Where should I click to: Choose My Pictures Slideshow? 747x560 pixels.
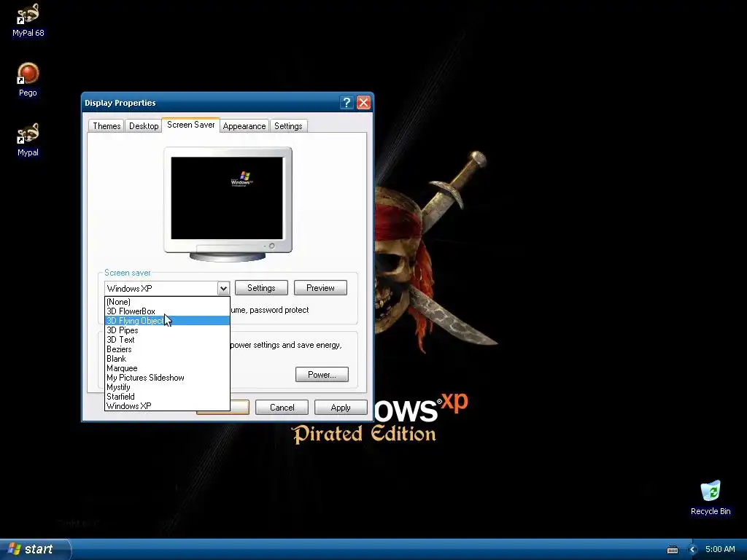[167, 378]
